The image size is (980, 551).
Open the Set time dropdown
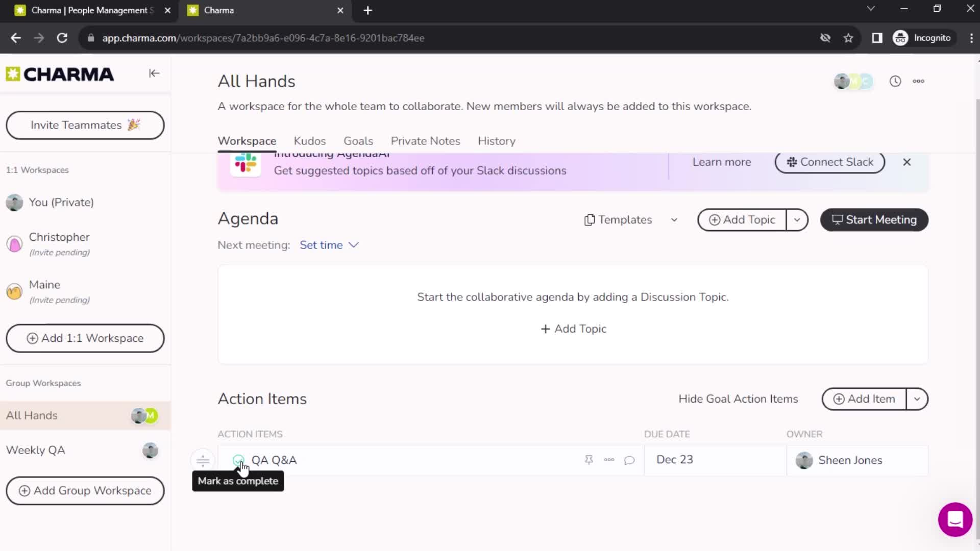329,245
